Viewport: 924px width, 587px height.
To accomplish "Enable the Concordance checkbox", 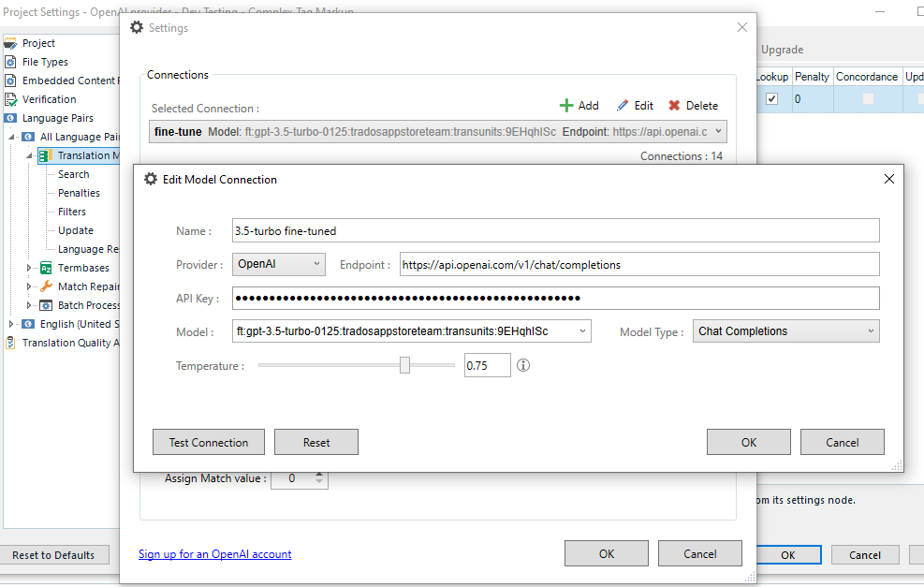I will coord(867,98).
